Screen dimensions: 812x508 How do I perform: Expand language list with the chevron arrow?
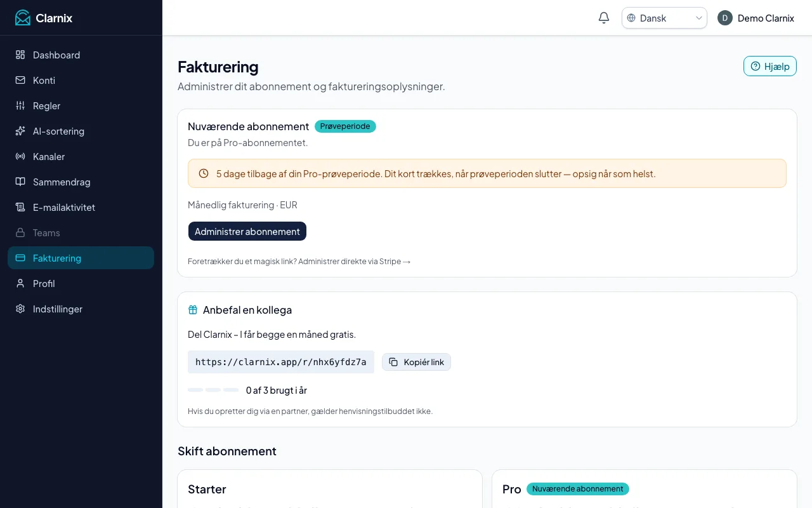pos(699,18)
